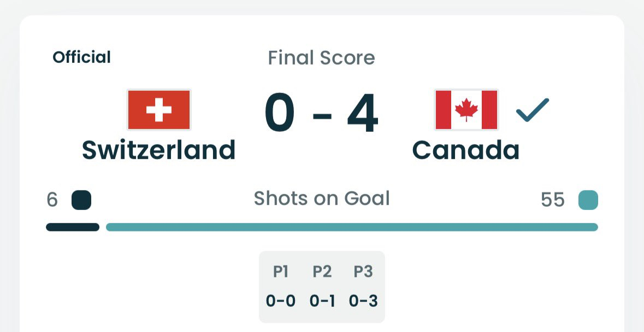Select the teal Canada shots legend square
Image resolution: width=644 pixels, height=332 pixels.
click(588, 200)
